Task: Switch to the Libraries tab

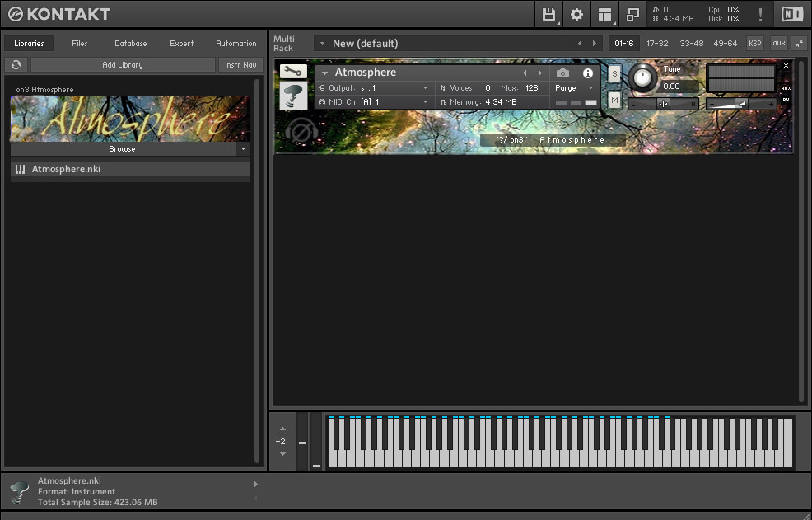Action: (x=29, y=44)
